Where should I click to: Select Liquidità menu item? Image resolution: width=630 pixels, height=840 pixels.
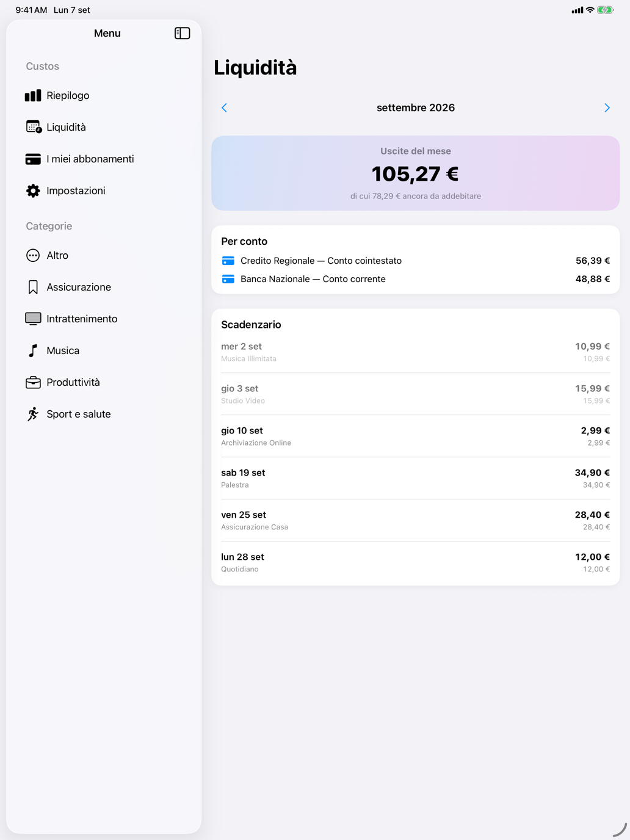click(104, 127)
